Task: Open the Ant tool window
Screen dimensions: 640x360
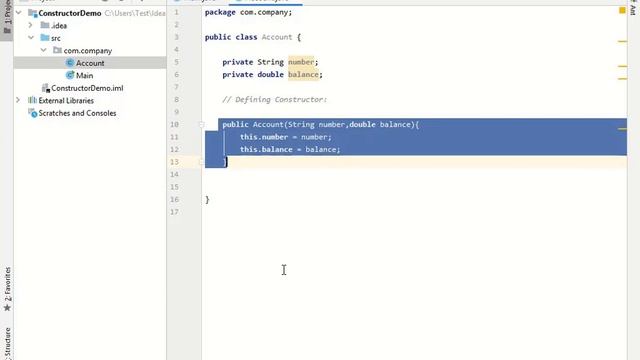Action: pos(633,8)
